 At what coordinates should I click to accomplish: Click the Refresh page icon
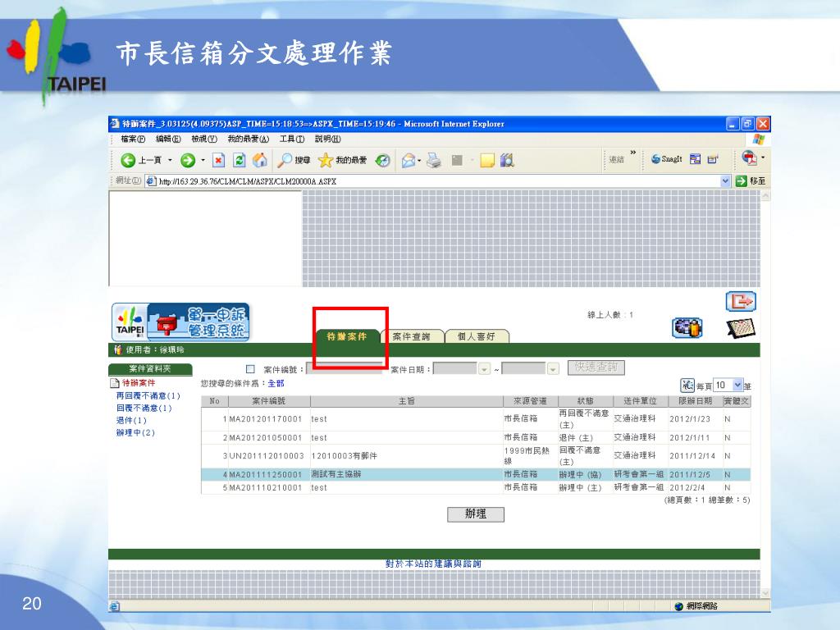(240, 160)
